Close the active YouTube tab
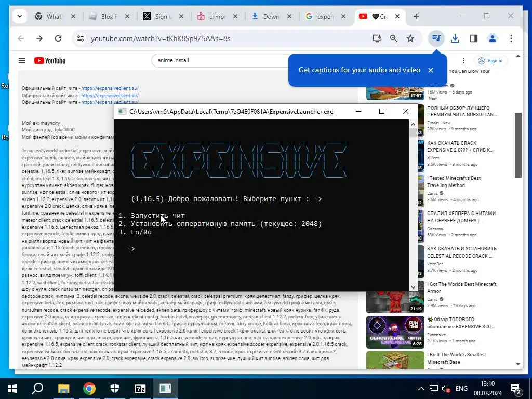Screen dimensions: 532x399 pyautogui.click(x=397, y=16)
